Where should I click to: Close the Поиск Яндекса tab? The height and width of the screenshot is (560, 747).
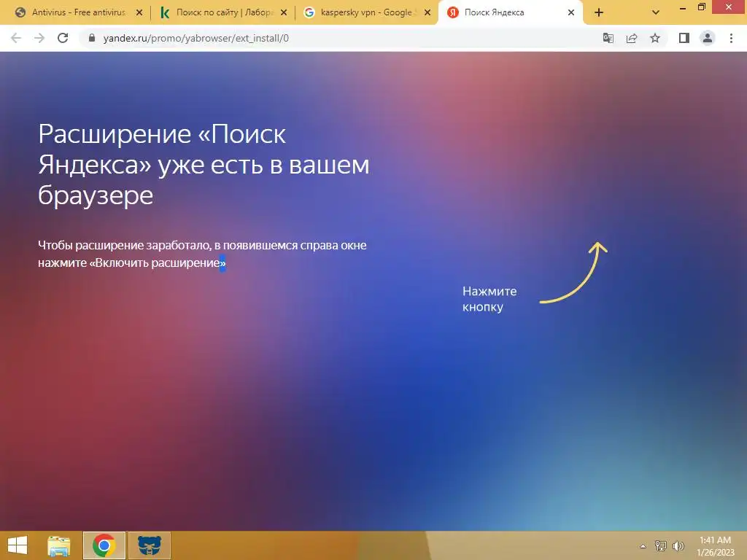[571, 13]
